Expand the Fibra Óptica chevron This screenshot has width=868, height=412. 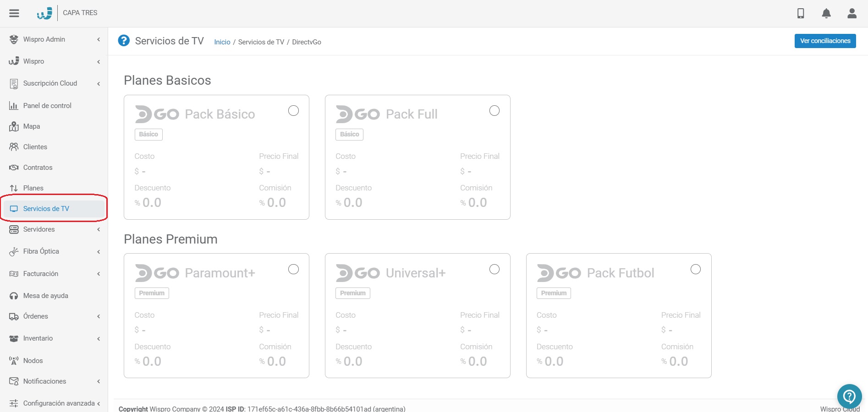pos(99,251)
